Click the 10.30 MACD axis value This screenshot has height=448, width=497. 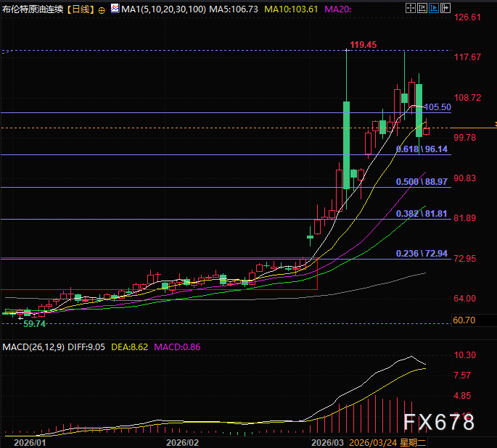point(465,355)
